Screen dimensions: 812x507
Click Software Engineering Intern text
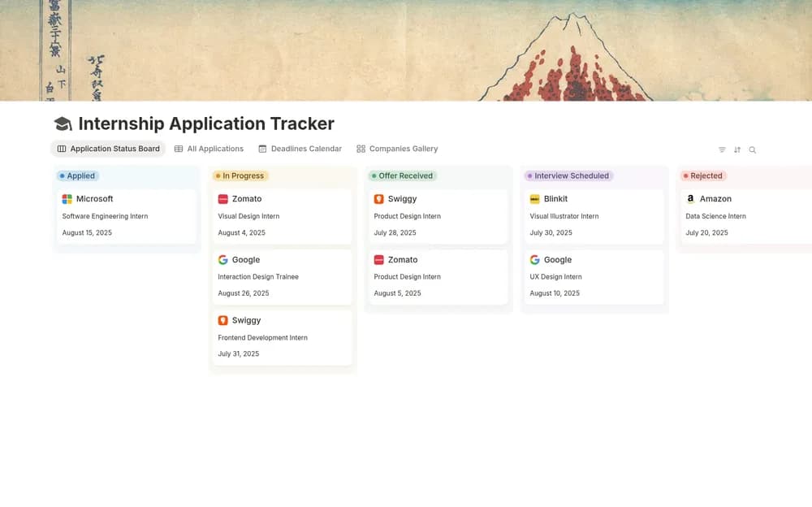pyautogui.click(x=105, y=216)
